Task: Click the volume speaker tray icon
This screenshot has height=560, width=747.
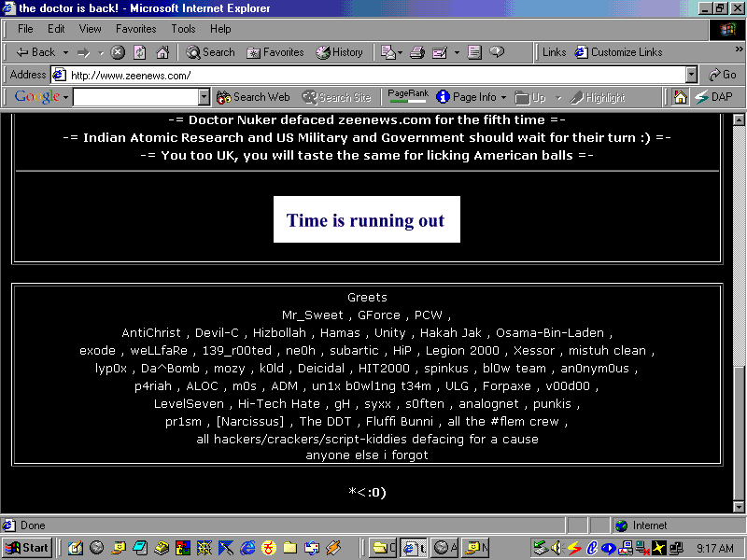Action: point(557,548)
